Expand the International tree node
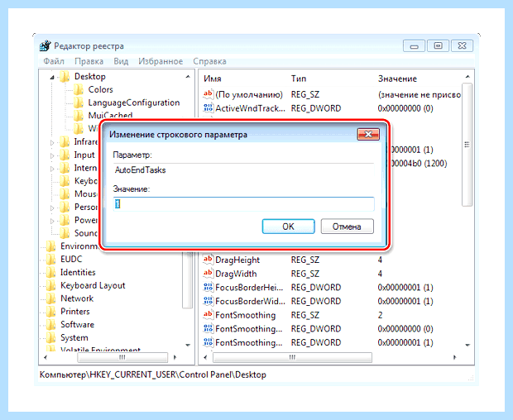Viewport: 513px width, 420px height. click(x=52, y=169)
